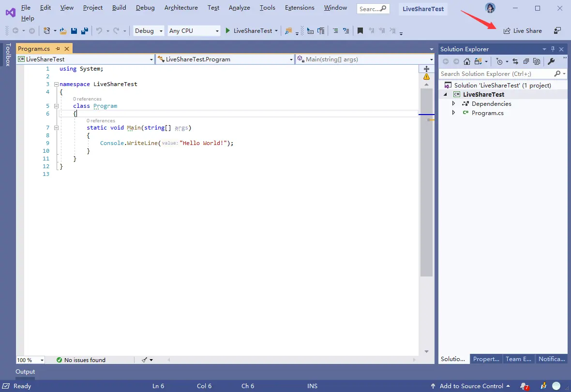Click the user account avatar

point(490,8)
